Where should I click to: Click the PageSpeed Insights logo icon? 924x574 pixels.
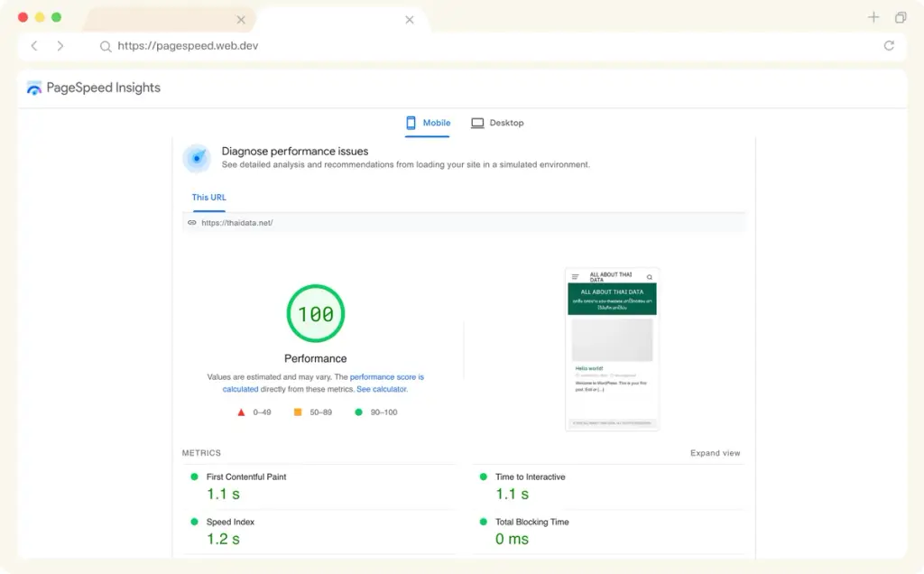click(34, 88)
